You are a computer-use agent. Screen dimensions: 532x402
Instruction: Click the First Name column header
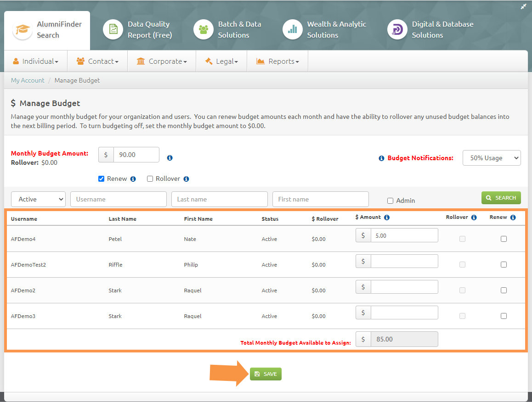198,219
